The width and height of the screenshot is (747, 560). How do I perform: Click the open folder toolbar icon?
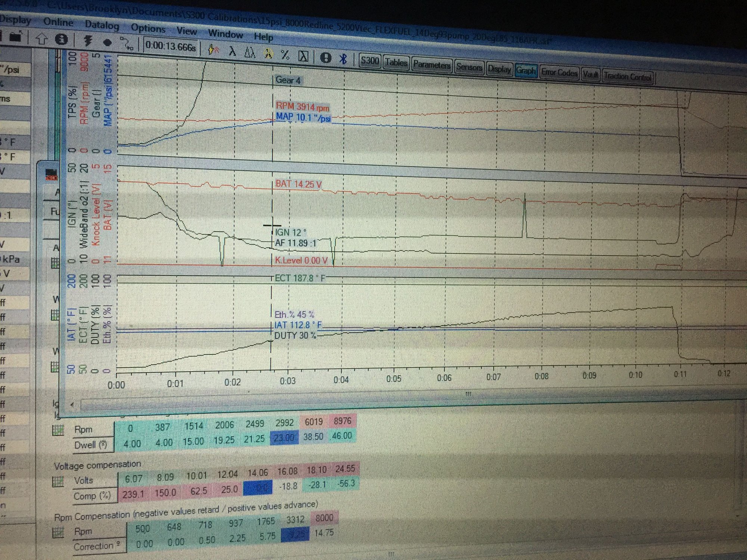click(15, 37)
